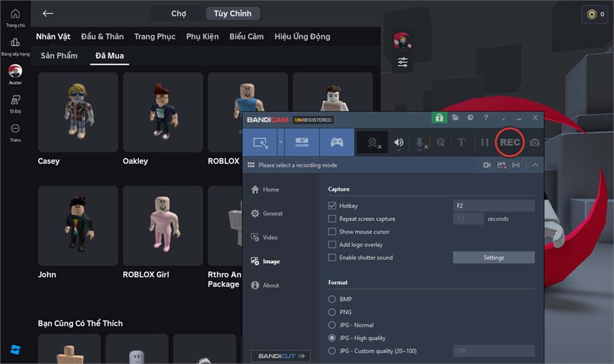Switch to the Video settings tab
Screen dimensions: 614x364
(x=270, y=237)
